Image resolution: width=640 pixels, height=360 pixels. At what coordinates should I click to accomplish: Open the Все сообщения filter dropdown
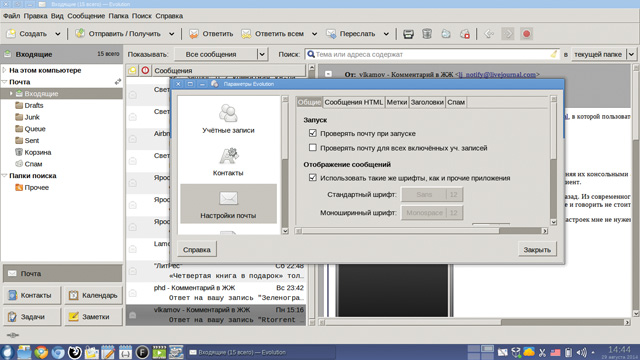(x=221, y=54)
